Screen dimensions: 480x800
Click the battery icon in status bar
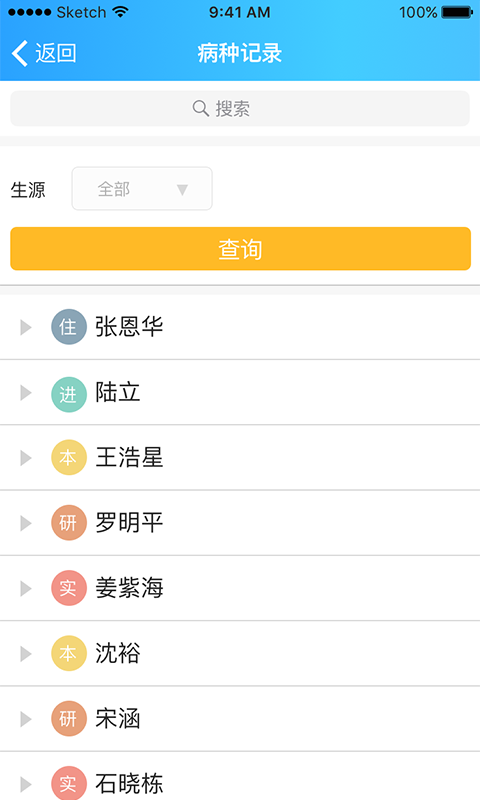tap(457, 12)
